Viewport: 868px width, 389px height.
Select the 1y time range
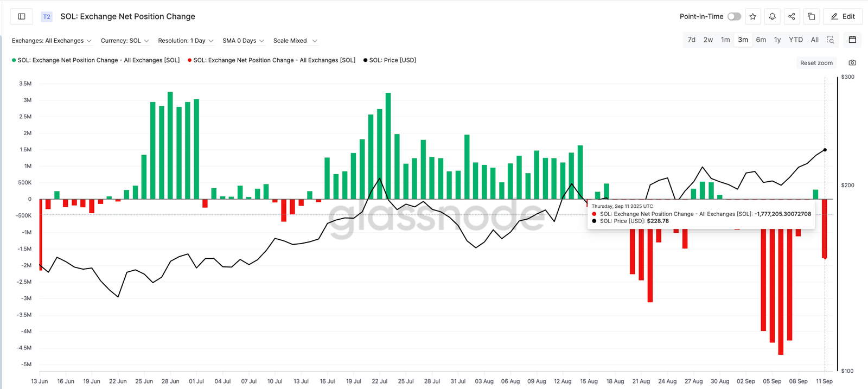click(x=777, y=40)
